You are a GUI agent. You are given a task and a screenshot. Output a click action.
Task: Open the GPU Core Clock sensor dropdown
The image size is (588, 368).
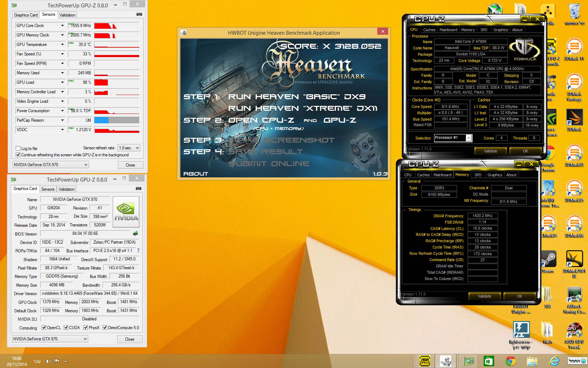pyautogui.click(x=62, y=26)
